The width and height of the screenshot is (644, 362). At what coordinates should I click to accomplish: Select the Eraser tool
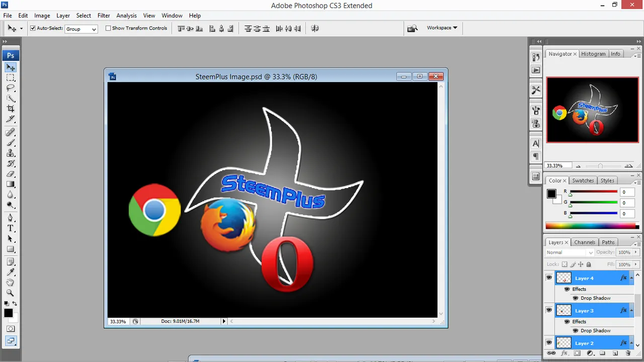(x=11, y=174)
